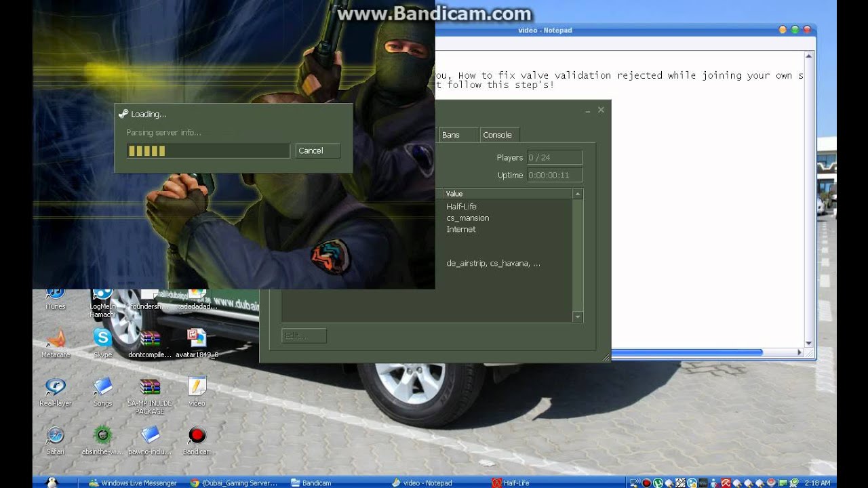
Task: Click the green close dot in Notepad title bar
Action: [795, 30]
